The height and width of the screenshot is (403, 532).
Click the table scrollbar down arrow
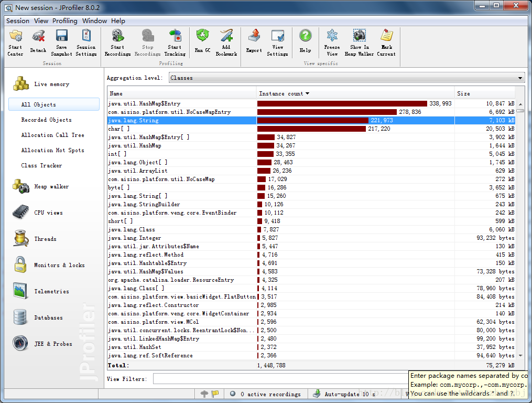click(x=520, y=355)
